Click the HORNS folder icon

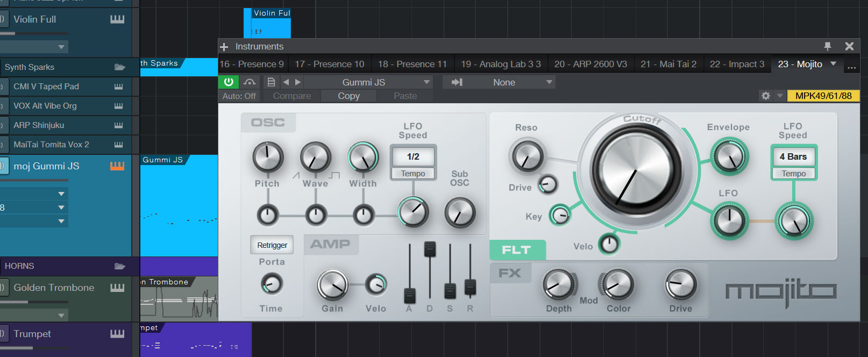point(120,266)
